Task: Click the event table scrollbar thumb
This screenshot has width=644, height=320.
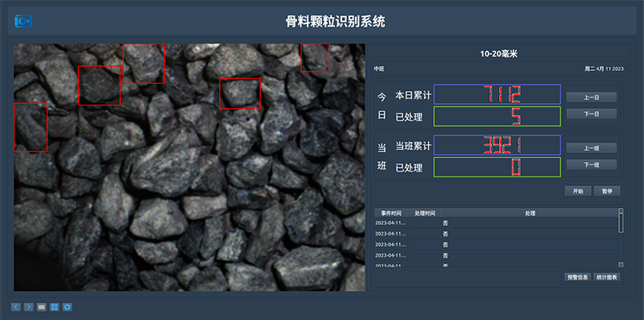Action: [x=621, y=223]
